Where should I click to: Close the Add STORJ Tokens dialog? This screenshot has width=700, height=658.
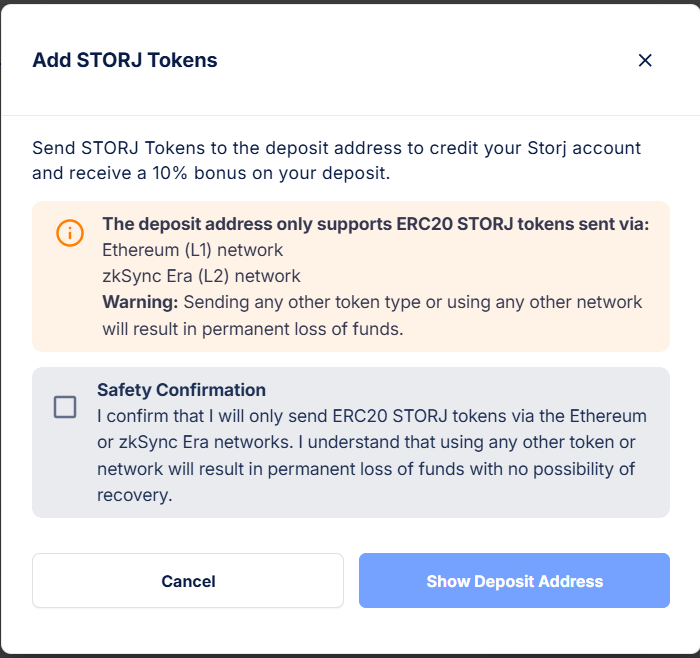645,60
